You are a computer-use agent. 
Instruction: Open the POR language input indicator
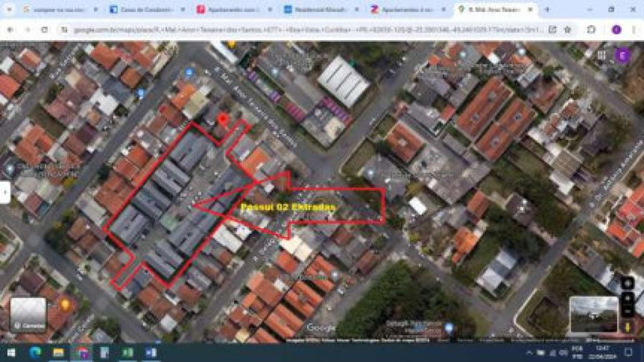tap(577, 353)
